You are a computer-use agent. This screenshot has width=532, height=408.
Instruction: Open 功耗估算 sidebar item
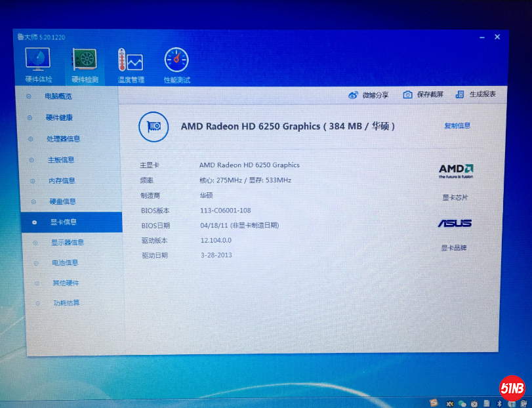[66, 303]
